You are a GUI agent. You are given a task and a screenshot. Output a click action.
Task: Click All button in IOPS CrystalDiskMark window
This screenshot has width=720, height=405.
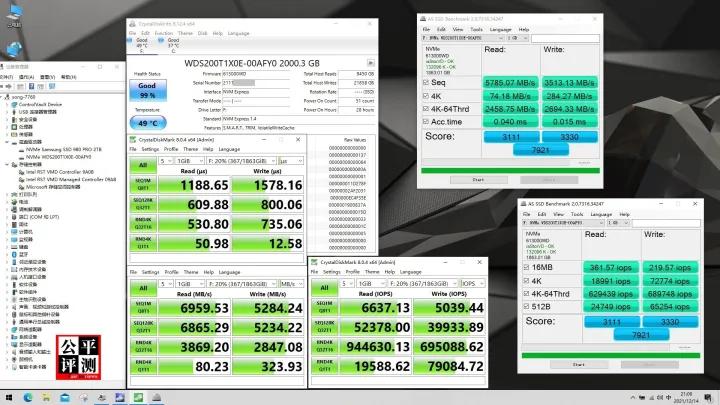point(324,288)
